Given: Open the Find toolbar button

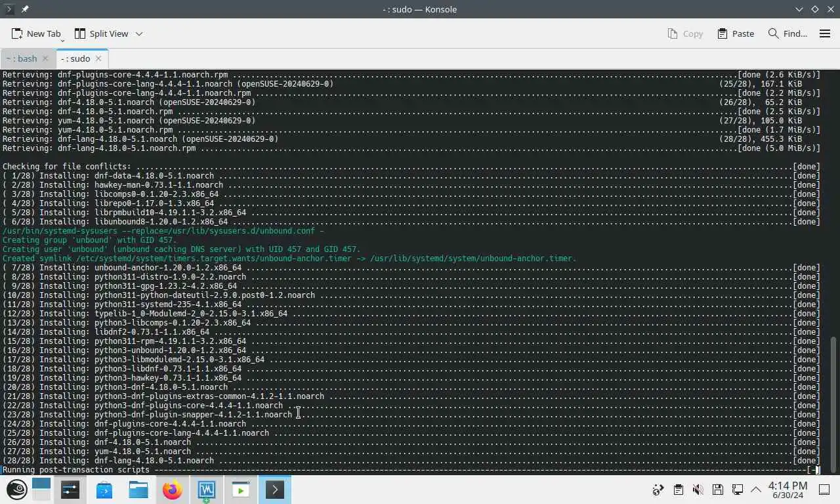Looking at the screenshot, I should point(787,33).
